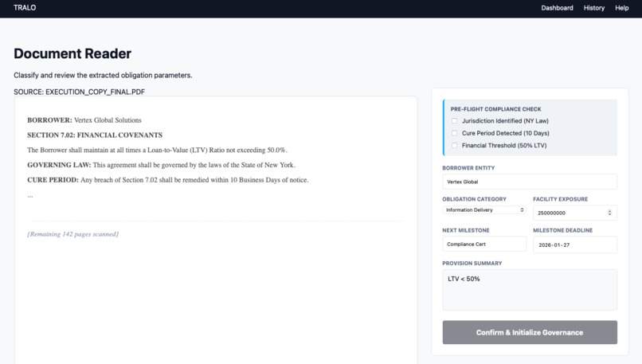Click 'Classify and review' subtitle text
Image resolution: width=642 pixels, height=364 pixels.
pos(103,76)
